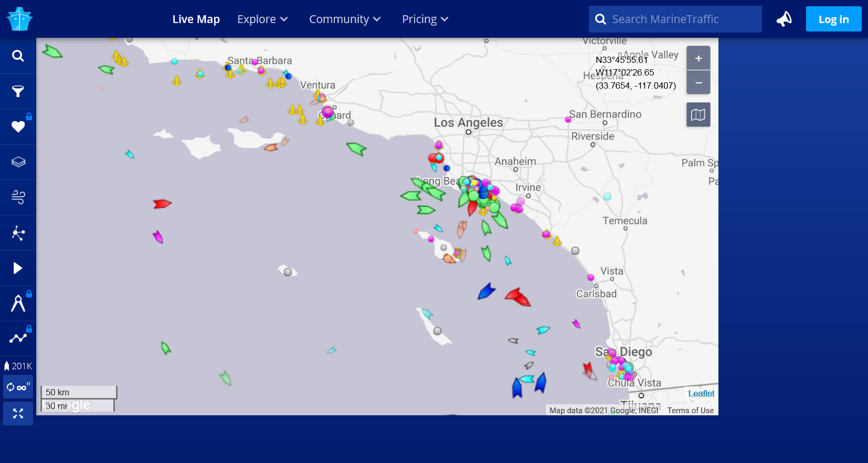Select the magenta vessel in open ocean
868x463 pixels.
pos(158,237)
